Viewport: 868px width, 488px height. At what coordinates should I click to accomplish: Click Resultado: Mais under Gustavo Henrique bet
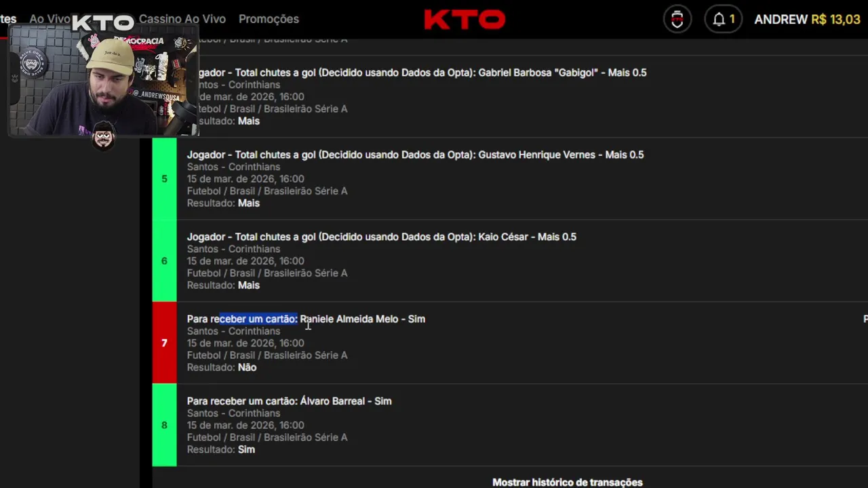pyautogui.click(x=223, y=203)
